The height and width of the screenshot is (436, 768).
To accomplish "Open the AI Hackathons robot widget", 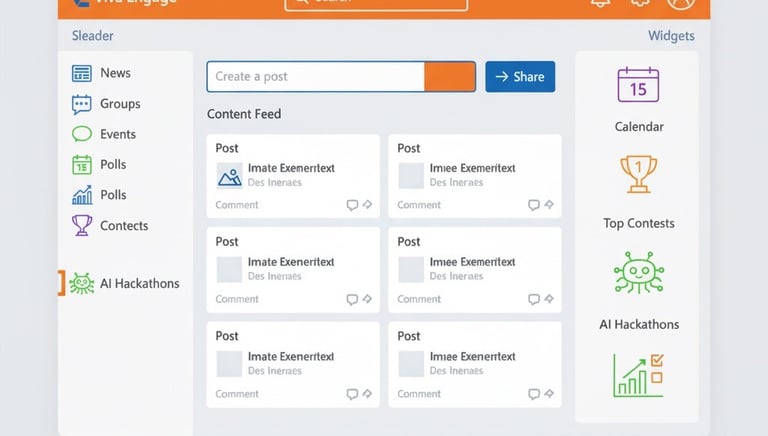I will tap(638, 273).
